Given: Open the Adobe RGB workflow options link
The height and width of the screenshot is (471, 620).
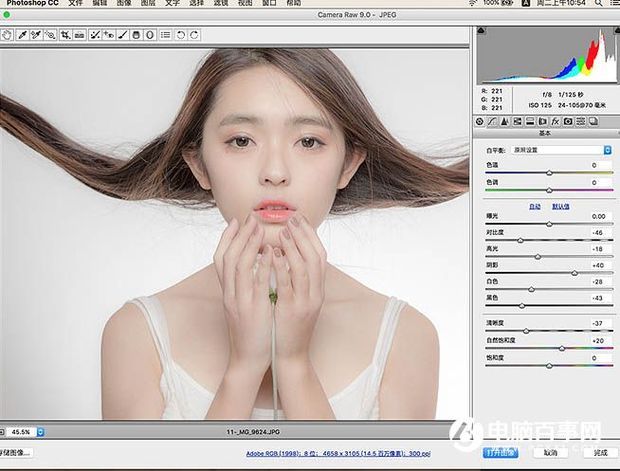Looking at the screenshot, I should (338, 454).
